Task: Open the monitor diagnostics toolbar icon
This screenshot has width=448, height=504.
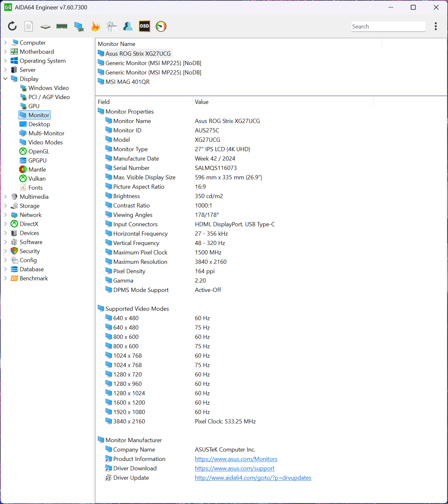Action: [x=79, y=27]
